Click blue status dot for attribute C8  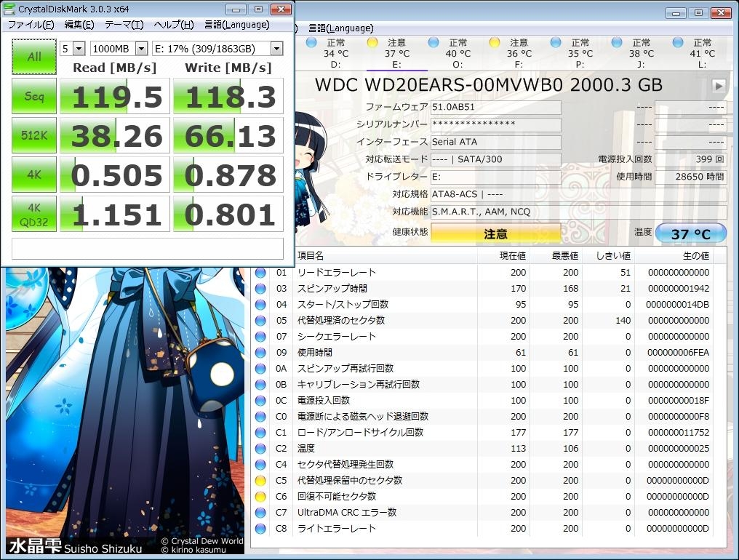click(260, 529)
